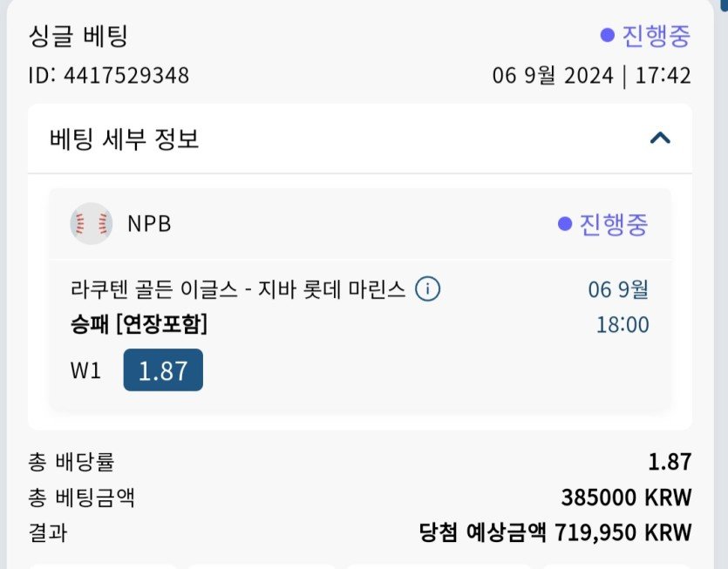Image resolution: width=728 pixels, height=569 pixels.
Task: Click the 진행중 status in NPB row
Action: coord(614,224)
